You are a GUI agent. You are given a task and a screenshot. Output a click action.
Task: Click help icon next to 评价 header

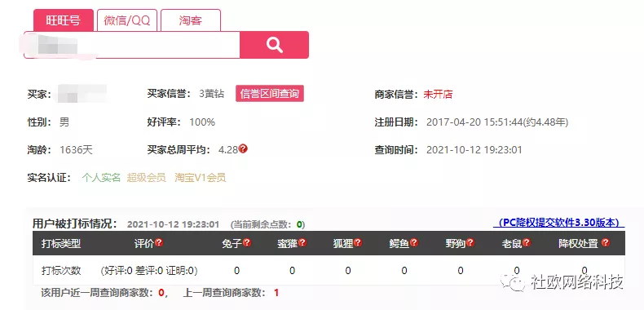(x=159, y=242)
